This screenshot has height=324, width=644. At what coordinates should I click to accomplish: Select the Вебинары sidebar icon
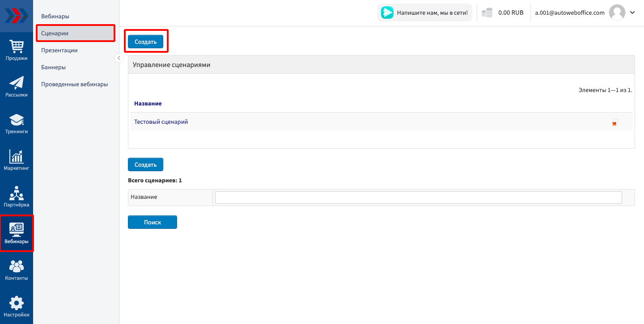(17, 233)
